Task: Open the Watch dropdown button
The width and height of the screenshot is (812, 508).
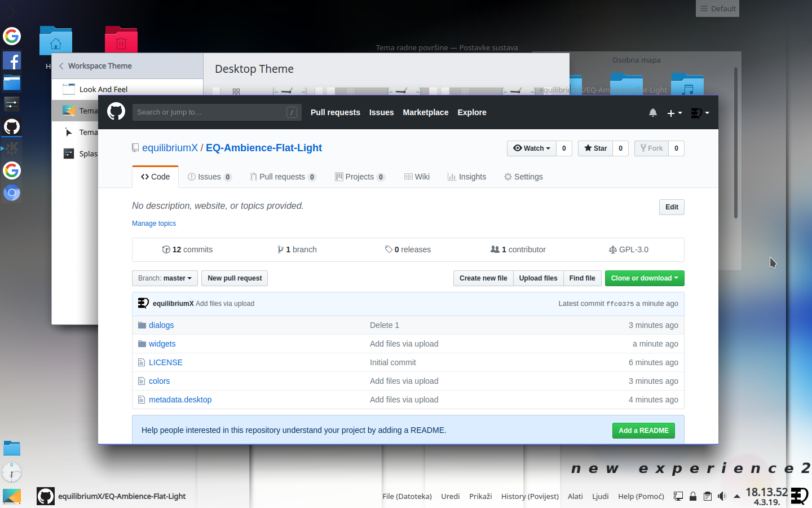Action: coord(531,148)
